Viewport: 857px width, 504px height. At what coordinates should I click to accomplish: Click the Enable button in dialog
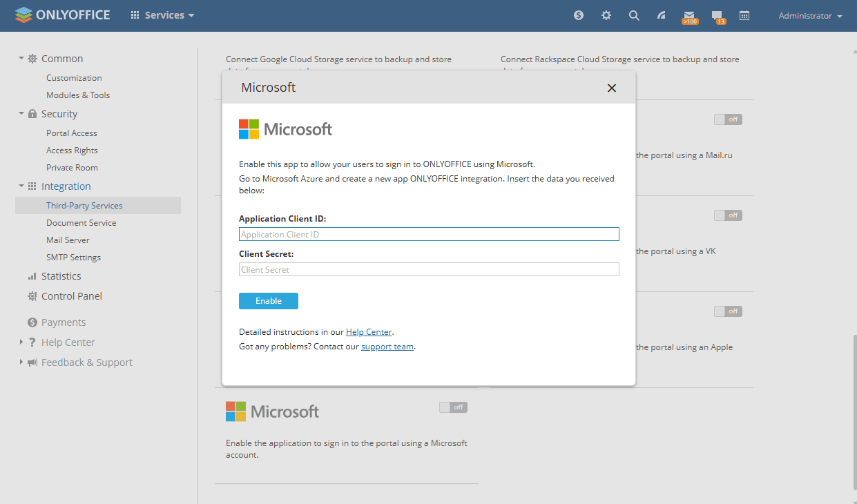[x=269, y=301]
